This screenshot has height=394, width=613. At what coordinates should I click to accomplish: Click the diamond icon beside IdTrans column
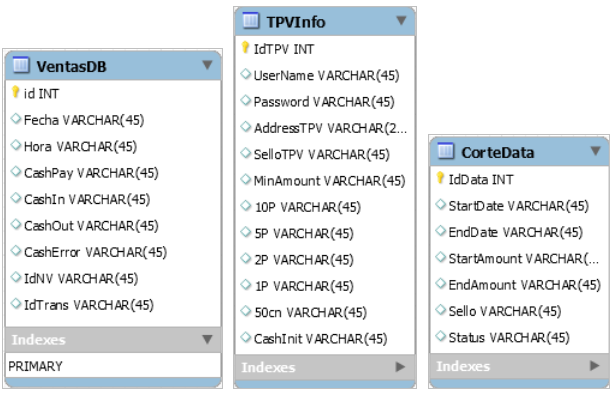pos(16,303)
